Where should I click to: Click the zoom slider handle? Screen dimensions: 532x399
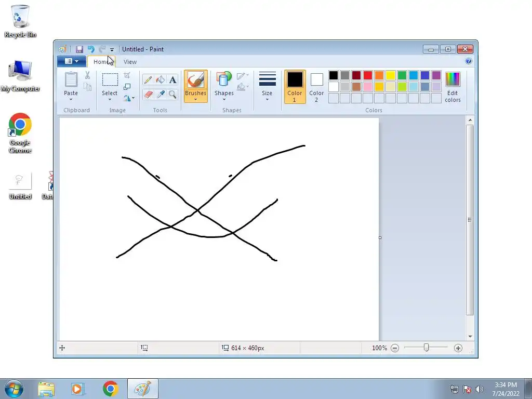(427, 348)
